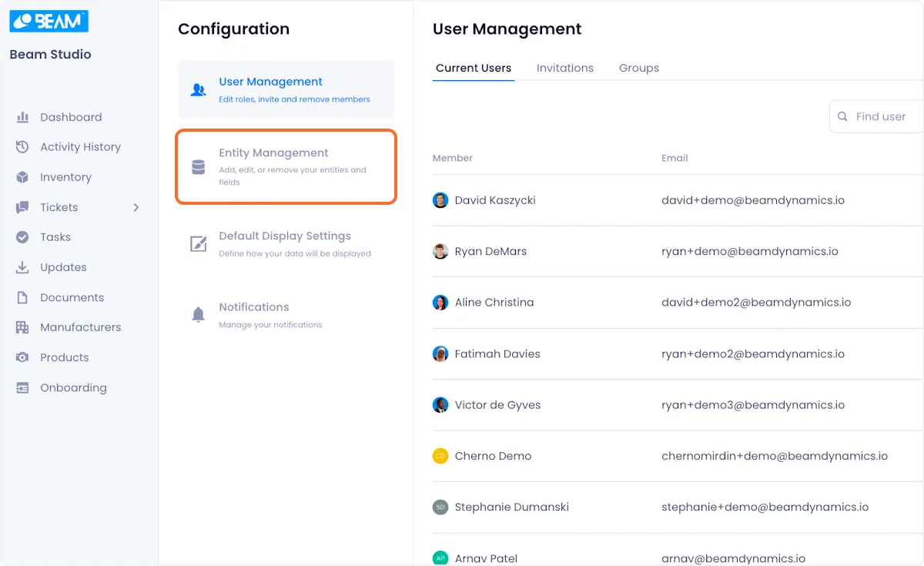Click the Activity History clock icon
This screenshot has height=566, width=924.
tap(22, 147)
